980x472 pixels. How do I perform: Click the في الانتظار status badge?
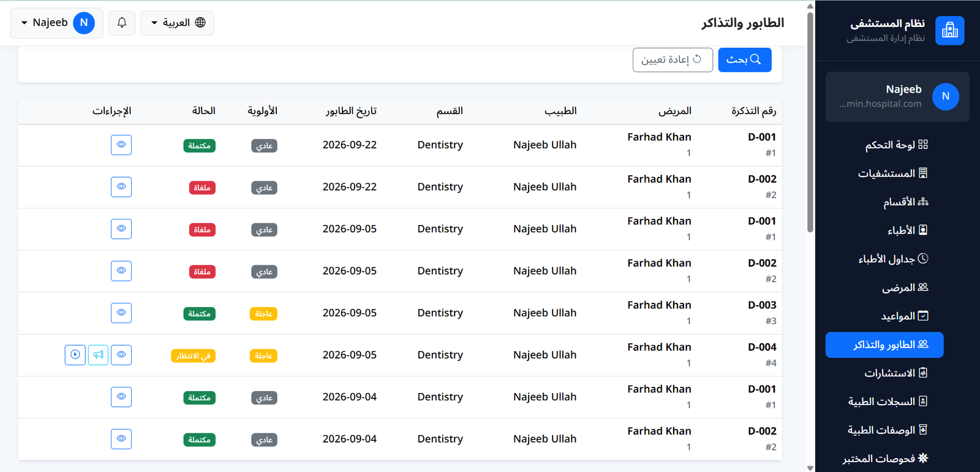(x=194, y=356)
